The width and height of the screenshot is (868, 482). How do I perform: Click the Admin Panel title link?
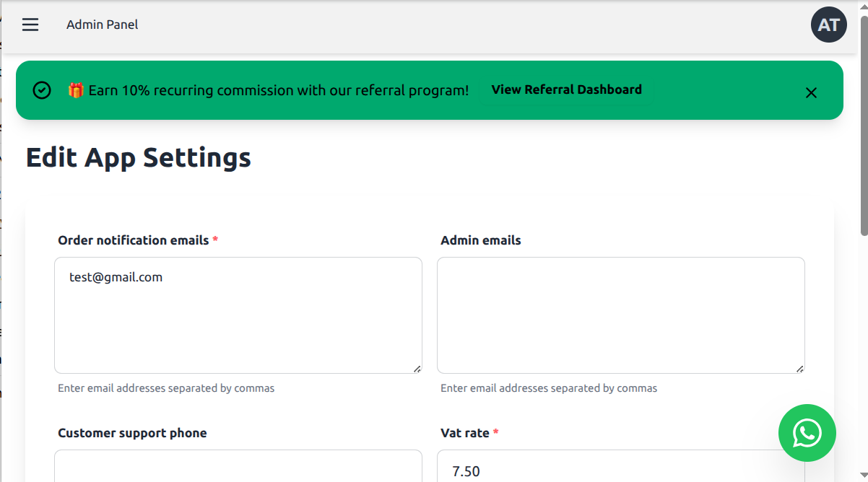click(102, 24)
